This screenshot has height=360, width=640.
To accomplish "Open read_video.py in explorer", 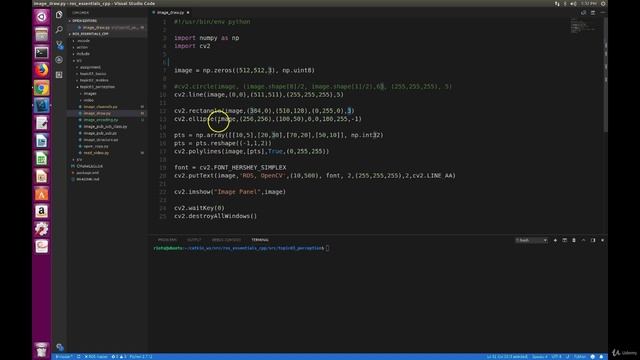I will tap(96, 153).
